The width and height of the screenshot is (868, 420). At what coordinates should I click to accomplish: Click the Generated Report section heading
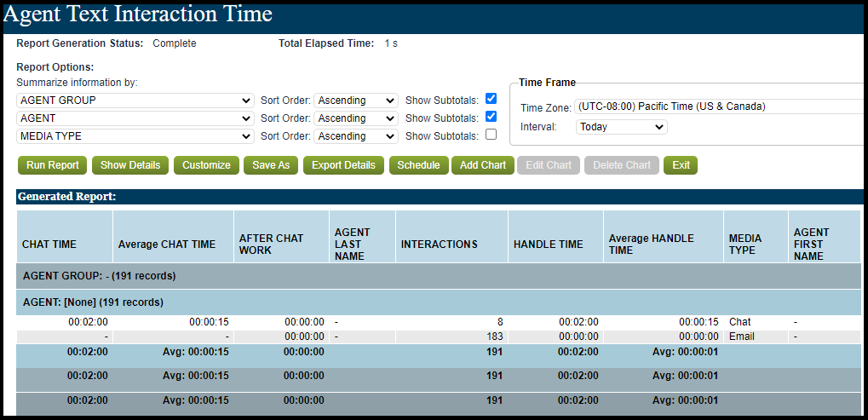point(66,197)
